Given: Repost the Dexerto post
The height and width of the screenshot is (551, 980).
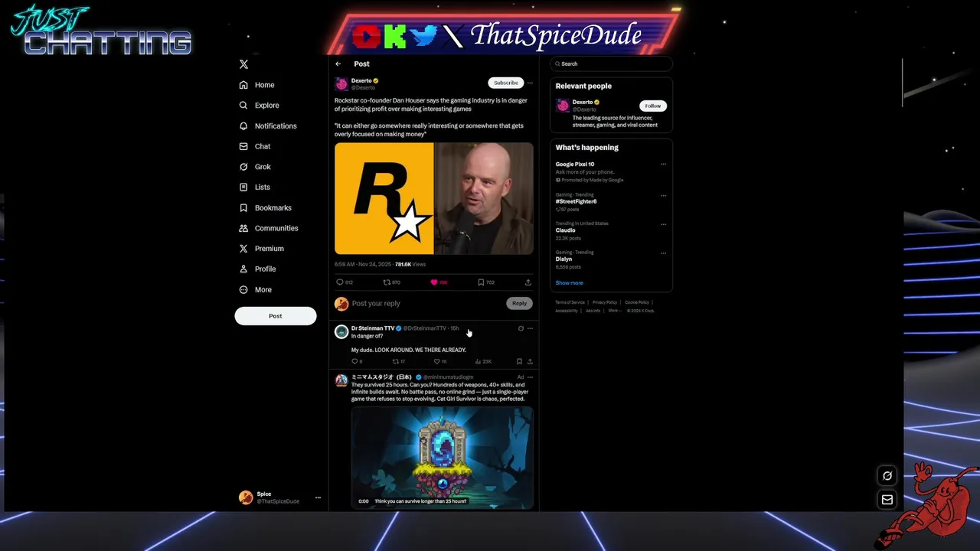Looking at the screenshot, I should tap(386, 282).
